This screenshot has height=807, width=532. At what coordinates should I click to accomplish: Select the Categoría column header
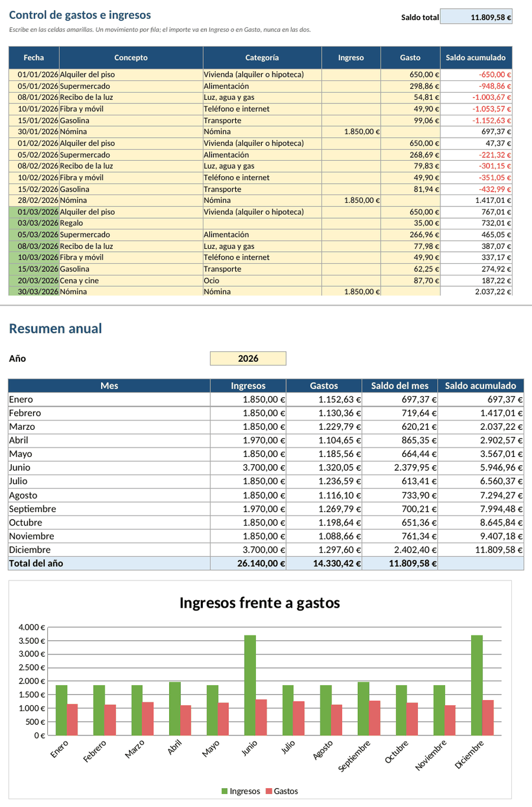[x=262, y=57]
